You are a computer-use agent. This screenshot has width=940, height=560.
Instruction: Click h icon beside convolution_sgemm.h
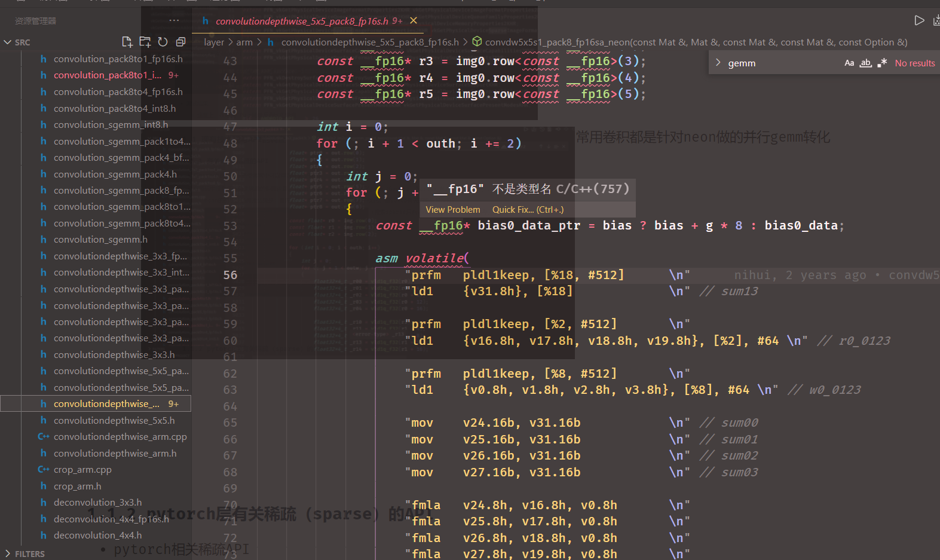pos(43,239)
